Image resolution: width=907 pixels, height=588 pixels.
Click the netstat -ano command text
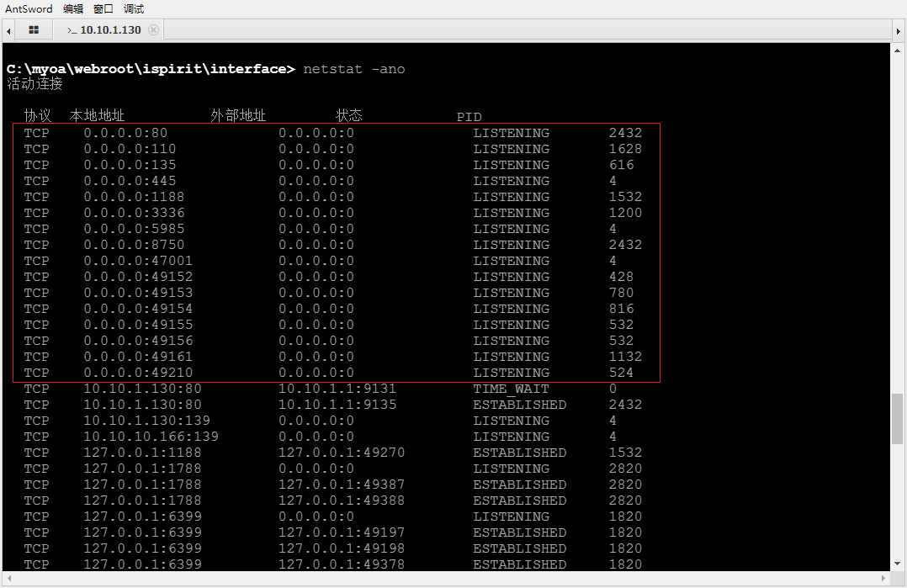[x=354, y=69]
